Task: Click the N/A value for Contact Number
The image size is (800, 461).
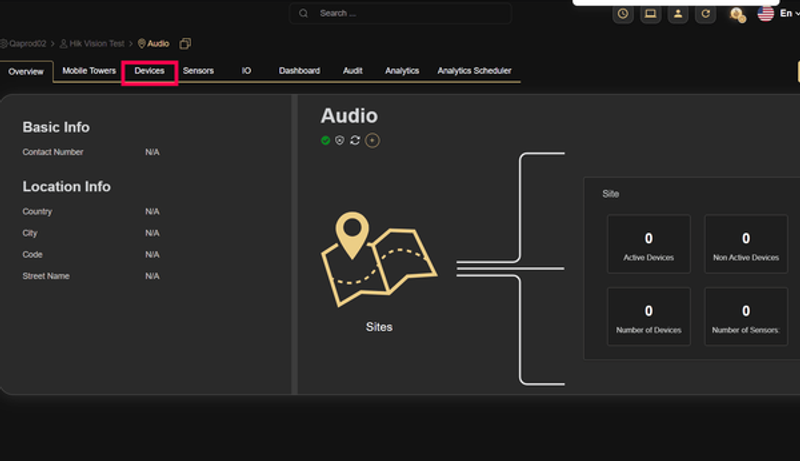Action: (x=152, y=152)
